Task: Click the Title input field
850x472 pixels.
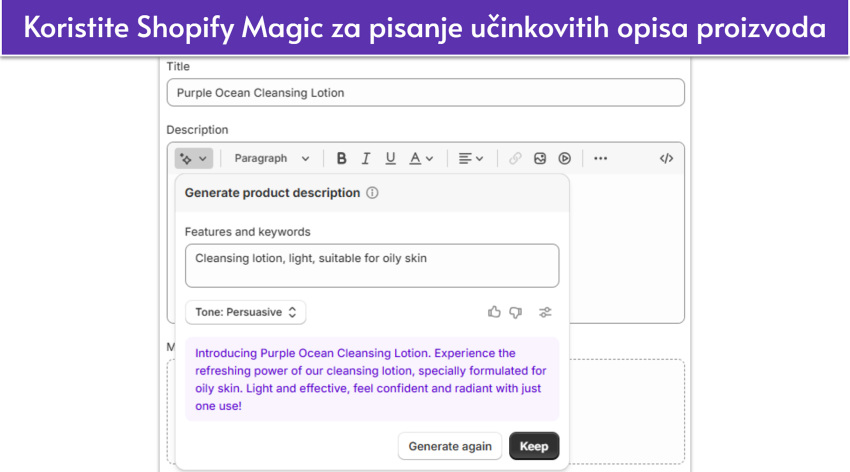Action: click(x=426, y=93)
